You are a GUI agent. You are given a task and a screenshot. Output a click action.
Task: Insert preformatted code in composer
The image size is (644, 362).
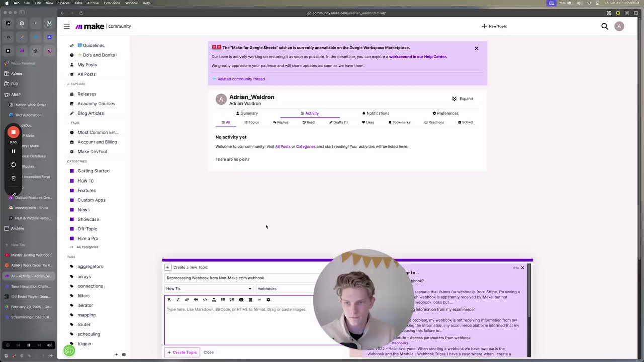[x=205, y=300]
